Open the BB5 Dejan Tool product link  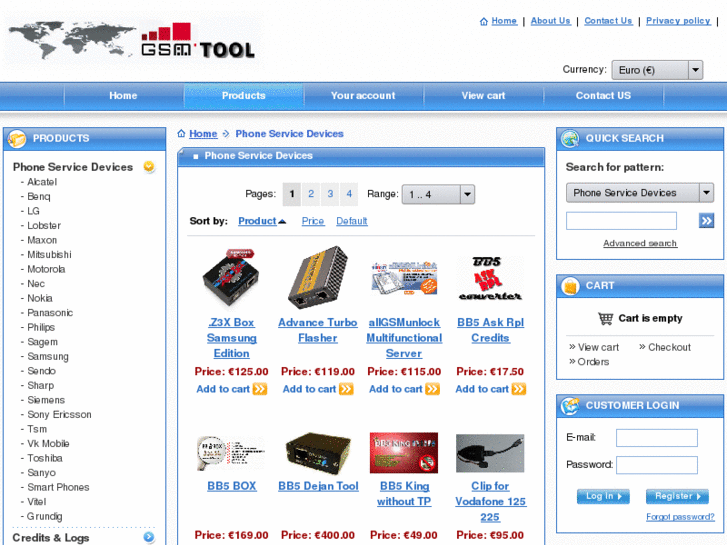318,486
